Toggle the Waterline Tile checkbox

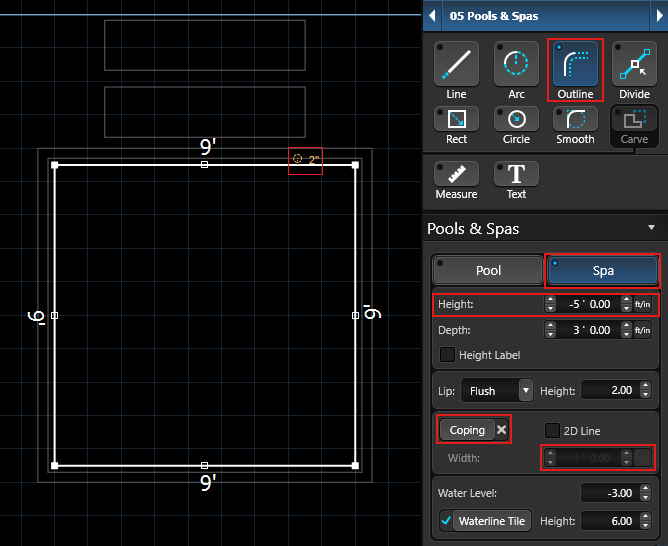pos(446,521)
